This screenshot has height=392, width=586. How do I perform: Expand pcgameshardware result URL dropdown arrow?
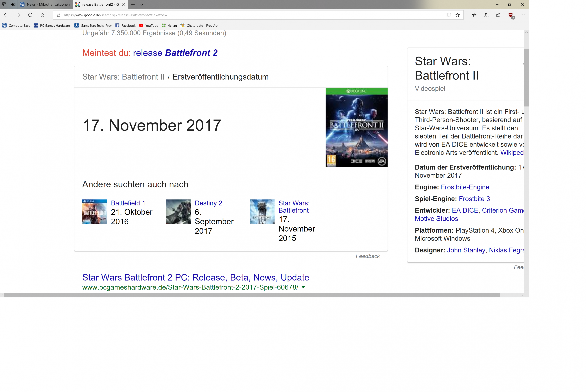[303, 287]
